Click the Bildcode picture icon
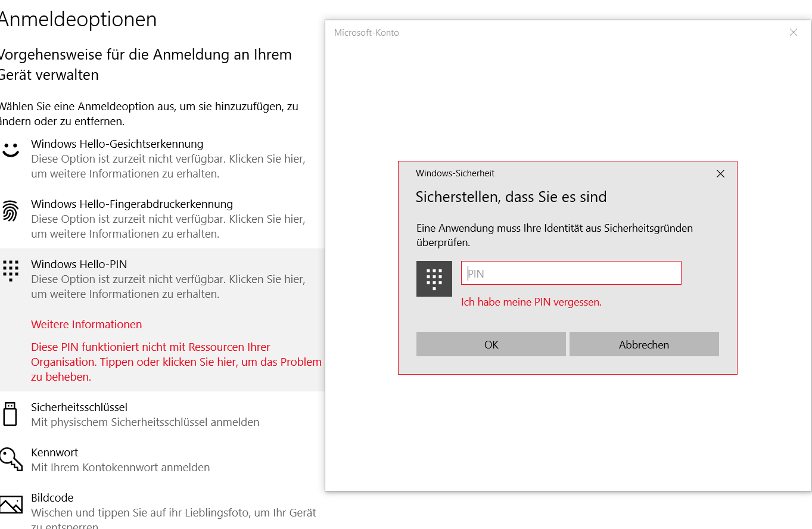 click(x=10, y=504)
